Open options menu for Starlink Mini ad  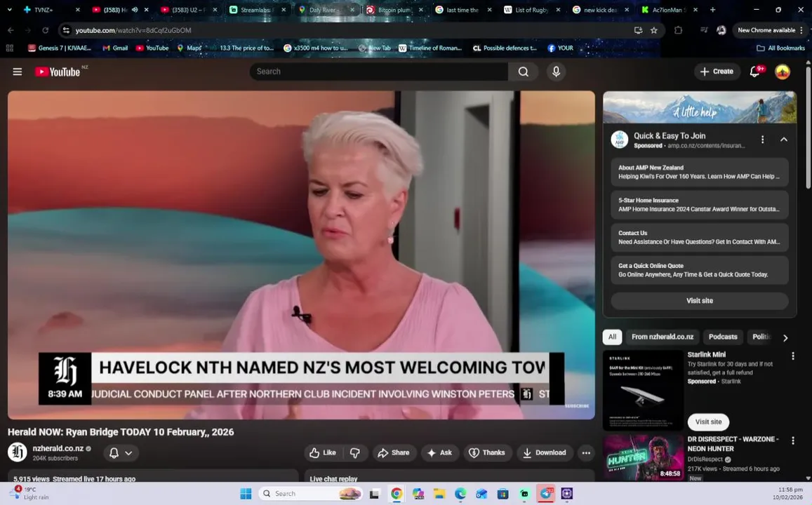[793, 356]
